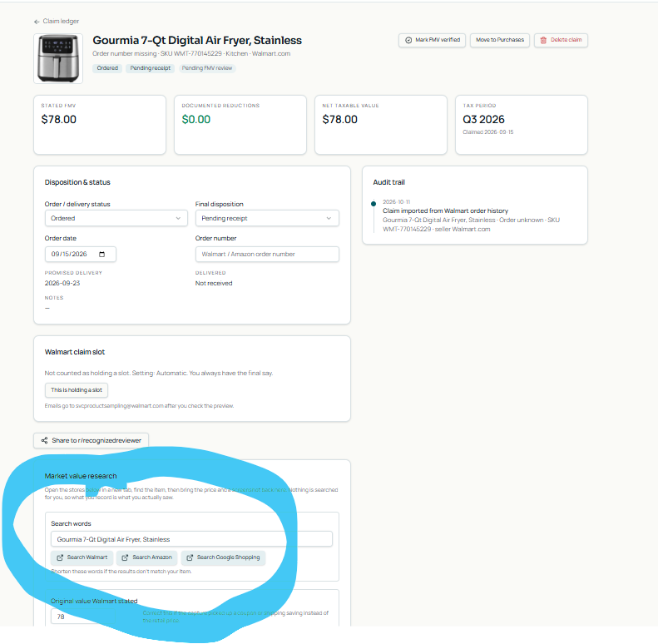Open the Final disposition dropdown
The height and width of the screenshot is (644, 658).
click(267, 218)
